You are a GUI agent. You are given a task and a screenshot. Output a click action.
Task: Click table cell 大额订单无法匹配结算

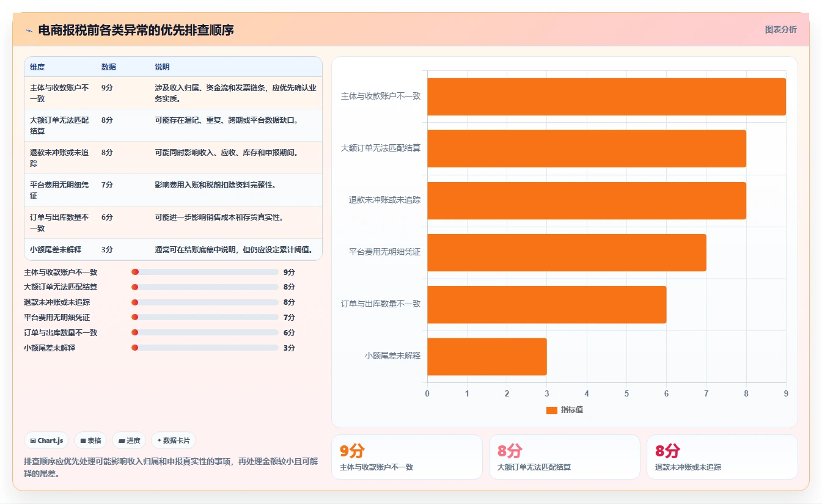point(59,125)
